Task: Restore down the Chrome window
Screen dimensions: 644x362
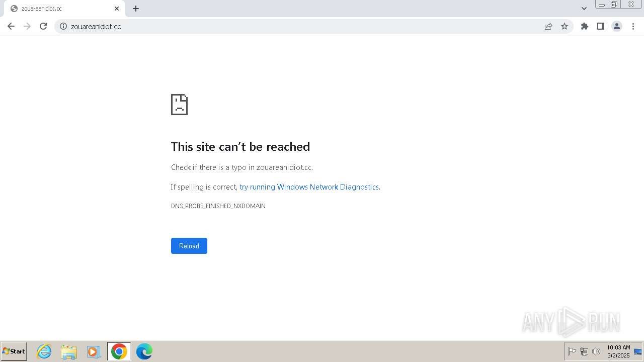Action: [x=614, y=5]
